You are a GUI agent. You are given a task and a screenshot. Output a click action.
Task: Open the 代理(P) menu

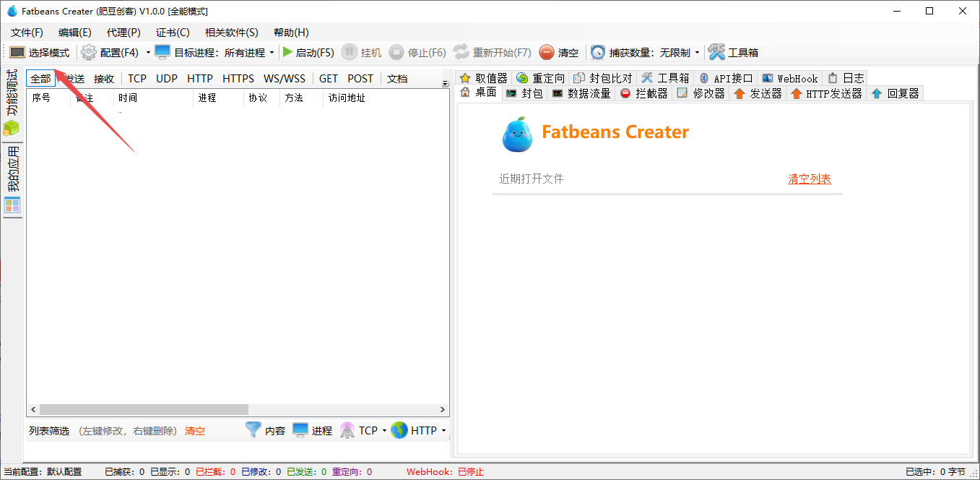click(123, 33)
